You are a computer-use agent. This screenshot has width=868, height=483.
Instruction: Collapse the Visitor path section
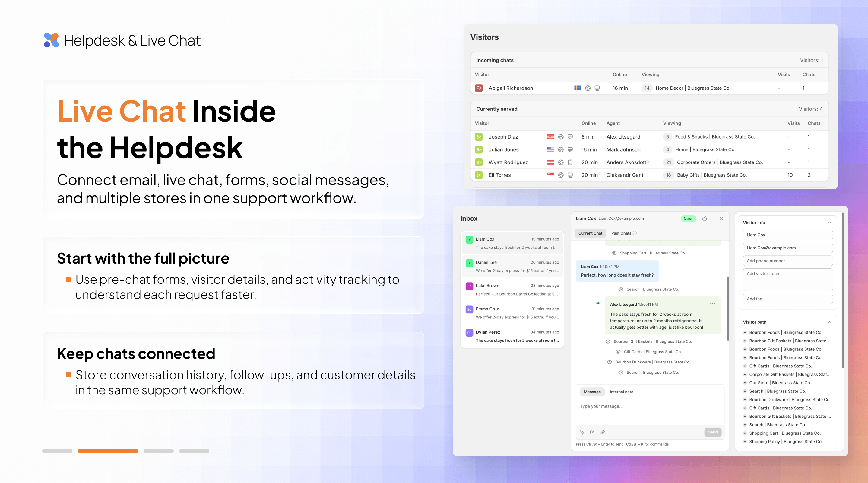(x=830, y=322)
